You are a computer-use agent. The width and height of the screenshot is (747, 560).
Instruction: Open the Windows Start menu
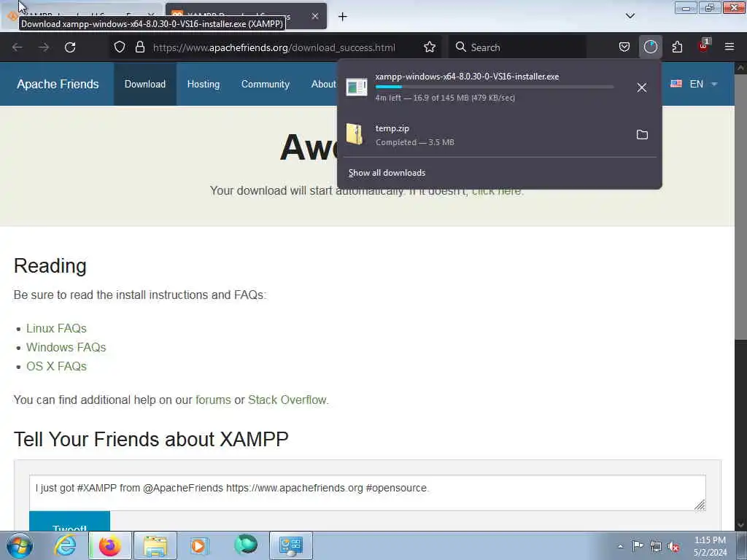click(19, 545)
